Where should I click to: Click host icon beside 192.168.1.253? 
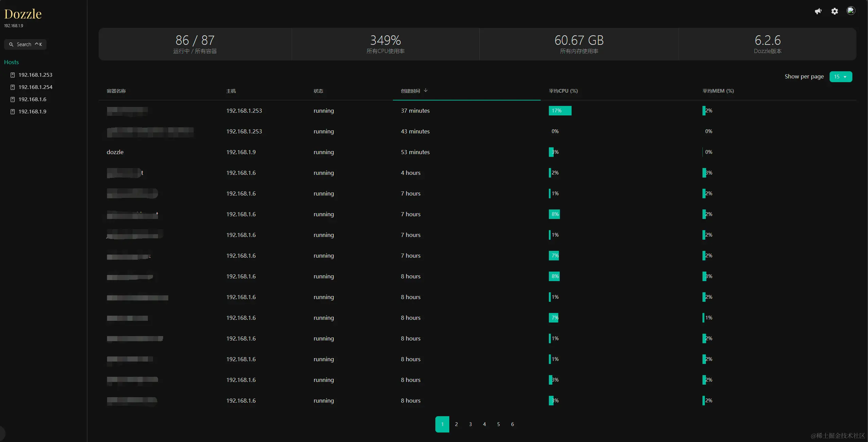click(x=13, y=75)
